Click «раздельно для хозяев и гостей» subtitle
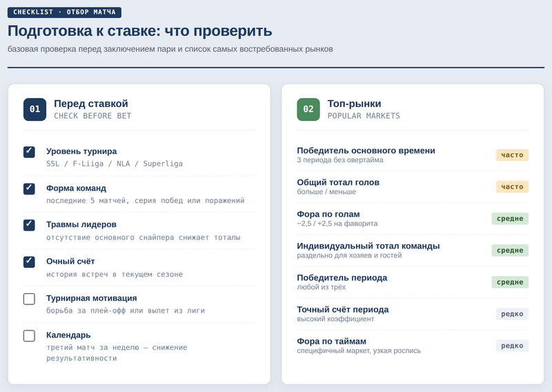 pos(349,255)
